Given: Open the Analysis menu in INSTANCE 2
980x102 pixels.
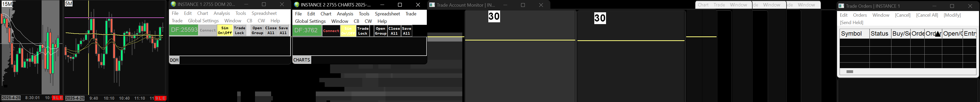Looking at the screenshot, I should 345,14.
